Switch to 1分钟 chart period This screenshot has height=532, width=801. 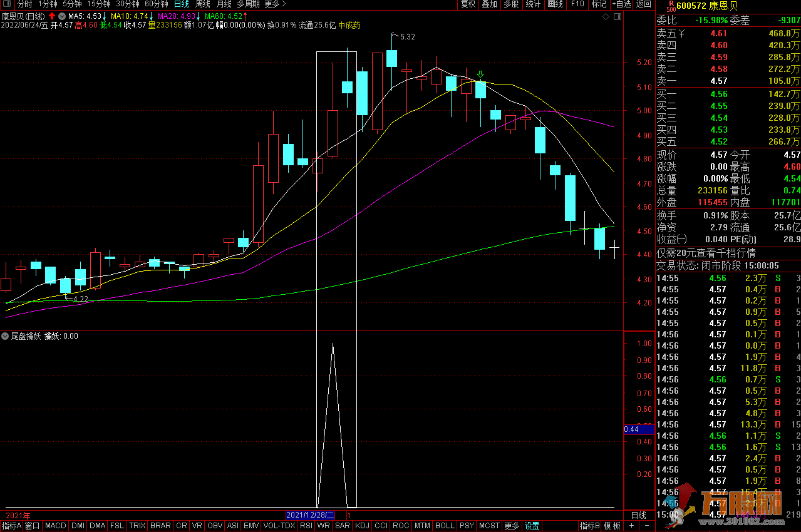[48, 4]
